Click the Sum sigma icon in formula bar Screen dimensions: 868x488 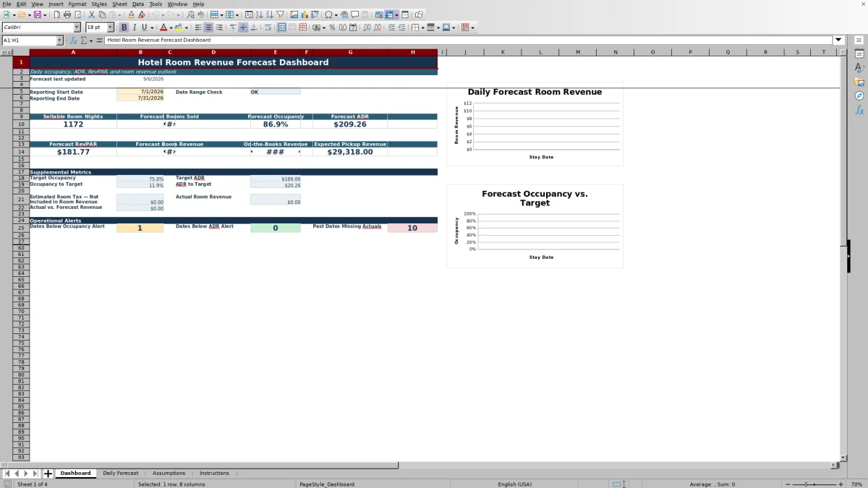coord(84,40)
